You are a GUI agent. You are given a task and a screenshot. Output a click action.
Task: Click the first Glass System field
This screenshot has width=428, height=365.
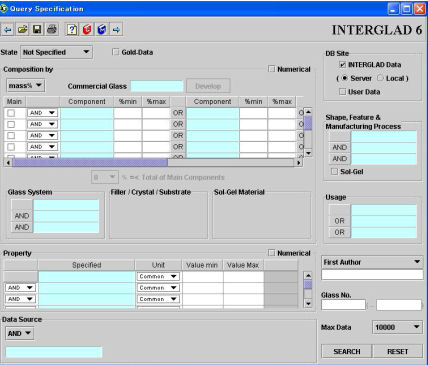[66, 205]
